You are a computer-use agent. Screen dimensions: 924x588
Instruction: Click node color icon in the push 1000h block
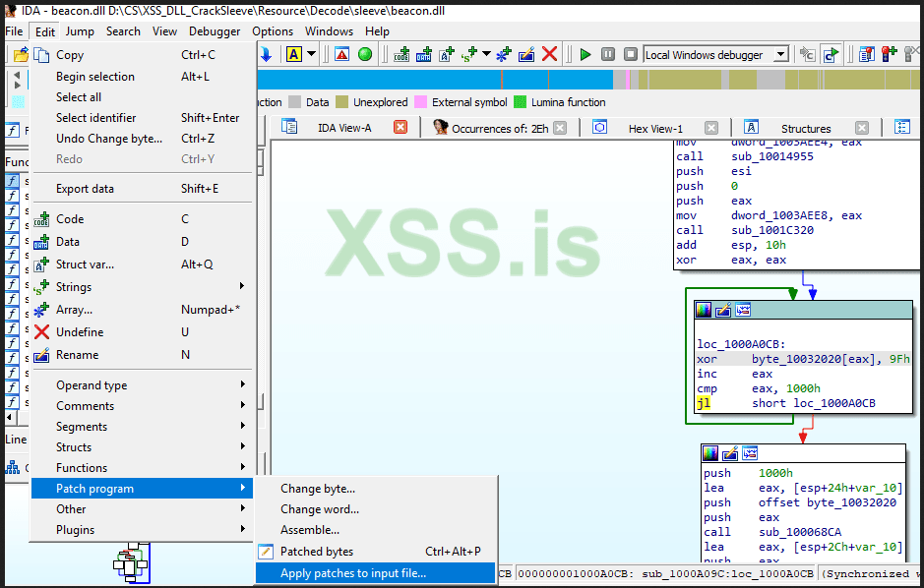pos(710,453)
